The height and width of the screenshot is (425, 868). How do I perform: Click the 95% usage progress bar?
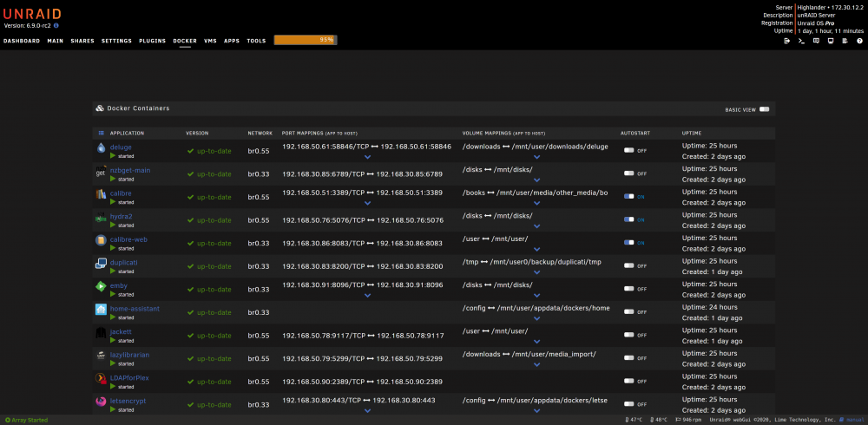306,40
